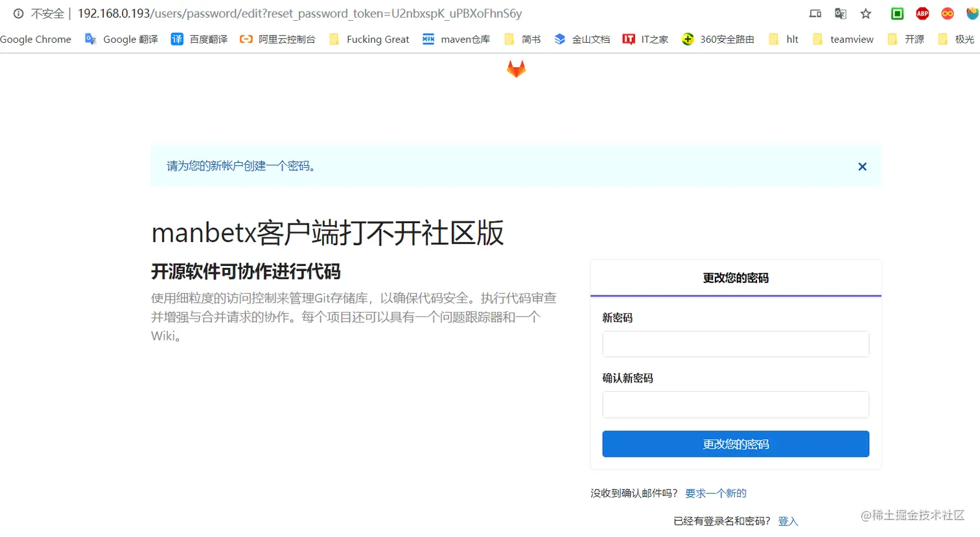Click the 开源软件可协作进行代码 subheading
The width and height of the screenshot is (980, 537).
pyautogui.click(x=246, y=271)
